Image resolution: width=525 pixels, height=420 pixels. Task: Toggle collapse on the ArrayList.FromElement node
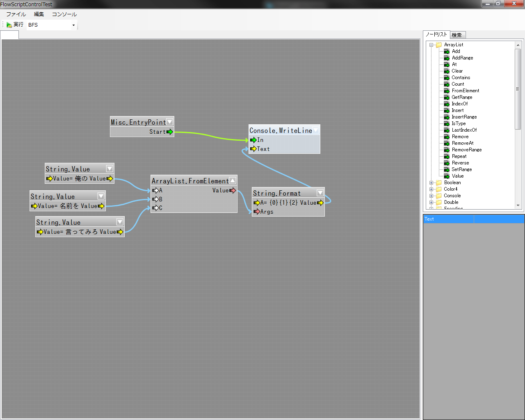point(233,180)
